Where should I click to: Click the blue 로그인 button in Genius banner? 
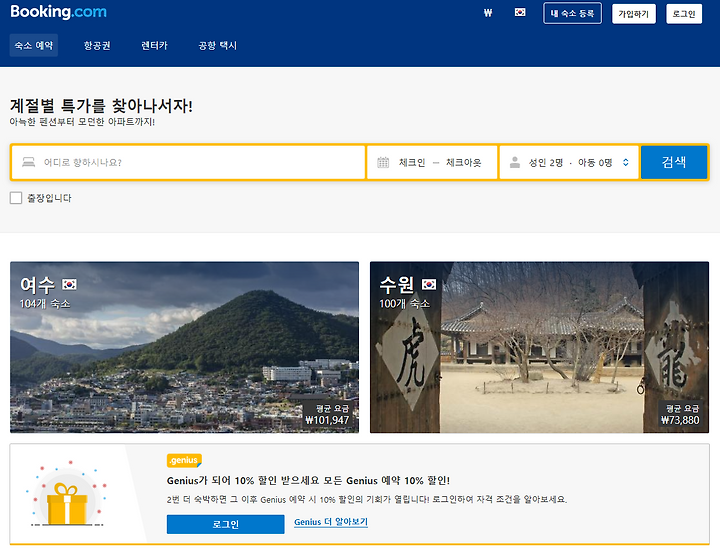(225, 524)
